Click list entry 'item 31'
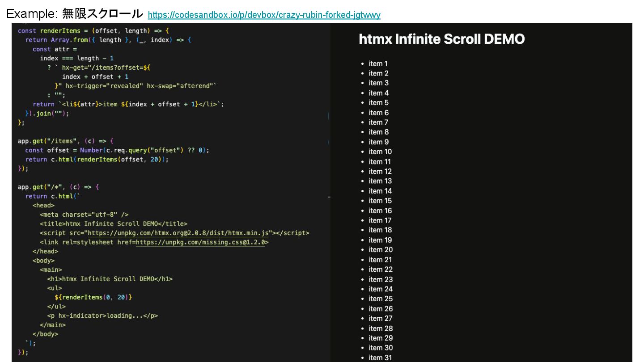 click(380, 358)
